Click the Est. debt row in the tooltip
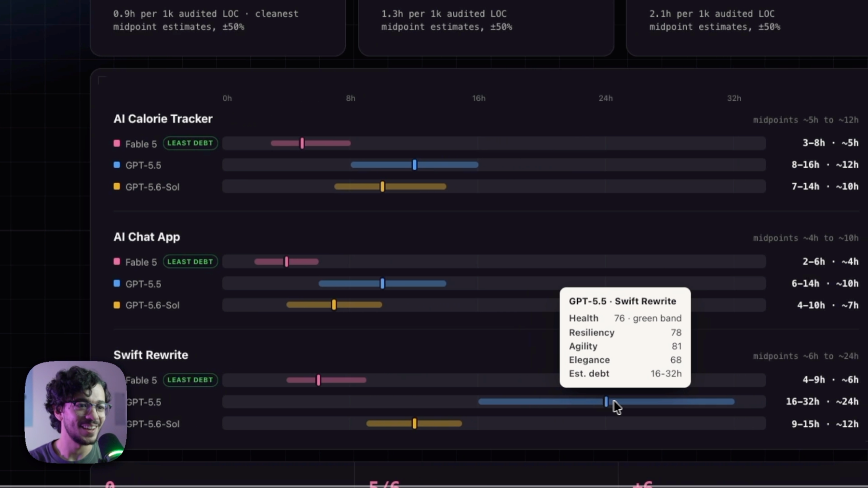The image size is (868, 488). pyautogui.click(x=625, y=374)
